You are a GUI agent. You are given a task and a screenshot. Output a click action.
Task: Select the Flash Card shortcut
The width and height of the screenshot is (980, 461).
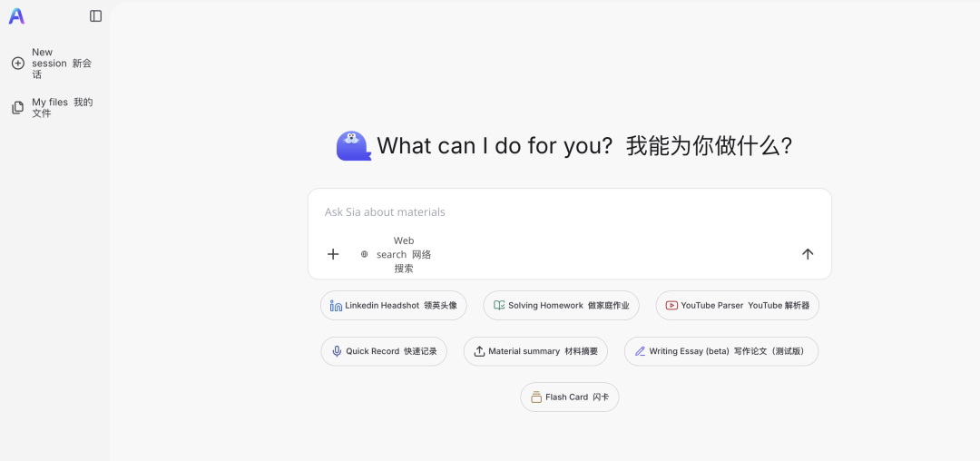tap(570, 397)
